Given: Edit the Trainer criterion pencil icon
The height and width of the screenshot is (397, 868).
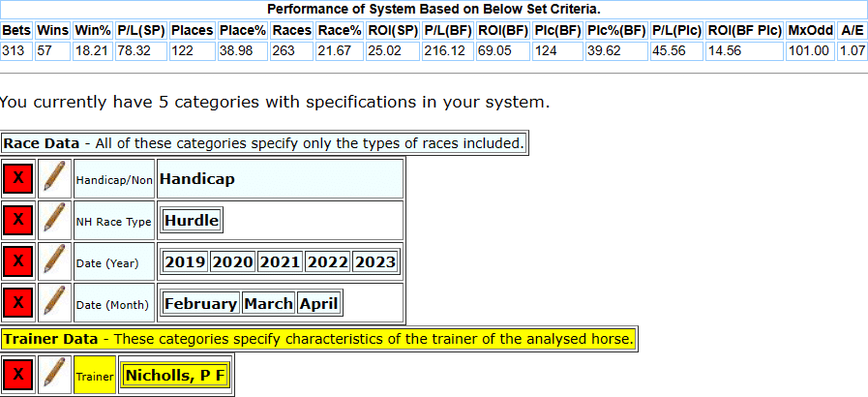Looking at the screenshot, I should click(54, 375).
